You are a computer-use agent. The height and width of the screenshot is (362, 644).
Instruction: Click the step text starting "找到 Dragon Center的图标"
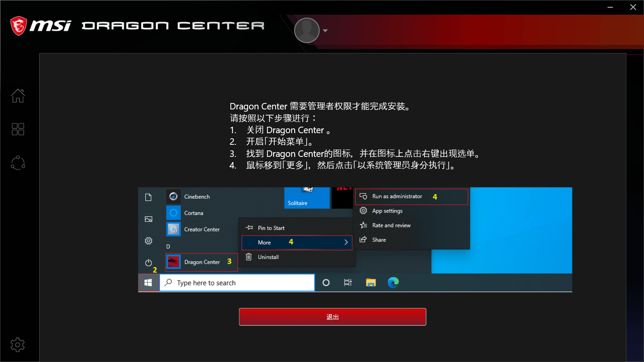pyautogui.click(x=364, y=154)
